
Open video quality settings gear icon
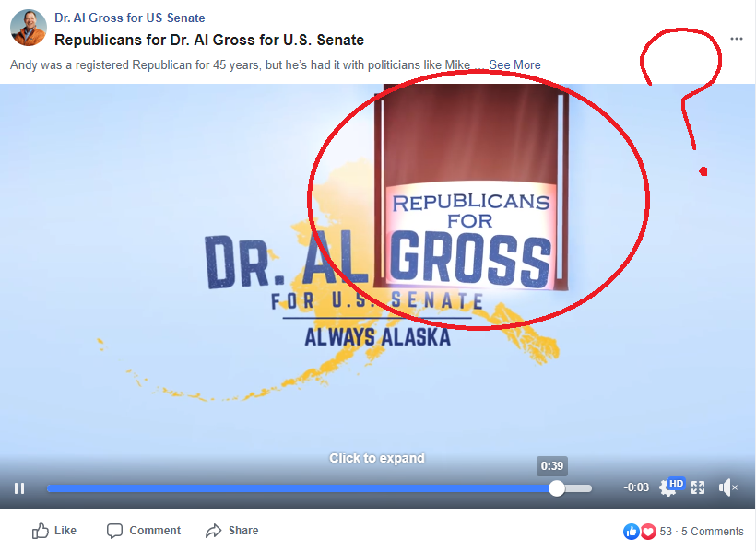pos(667,489)
